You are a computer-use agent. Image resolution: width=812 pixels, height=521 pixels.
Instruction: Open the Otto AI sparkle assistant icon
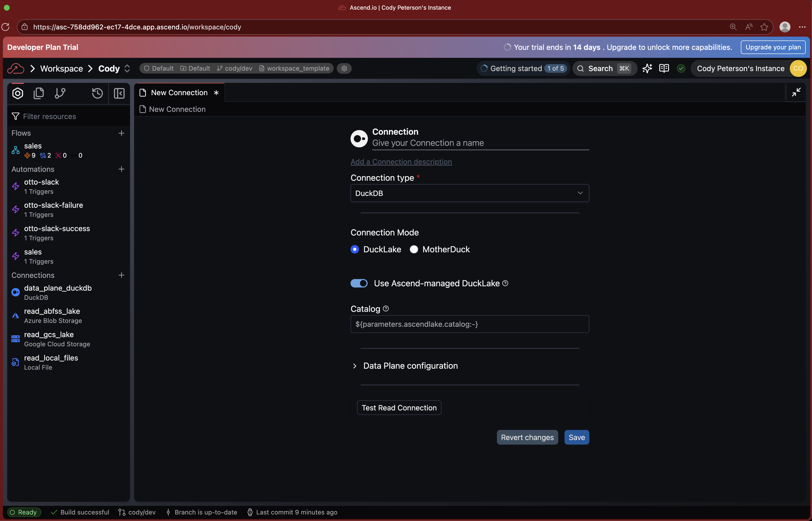tap(647, 68)
